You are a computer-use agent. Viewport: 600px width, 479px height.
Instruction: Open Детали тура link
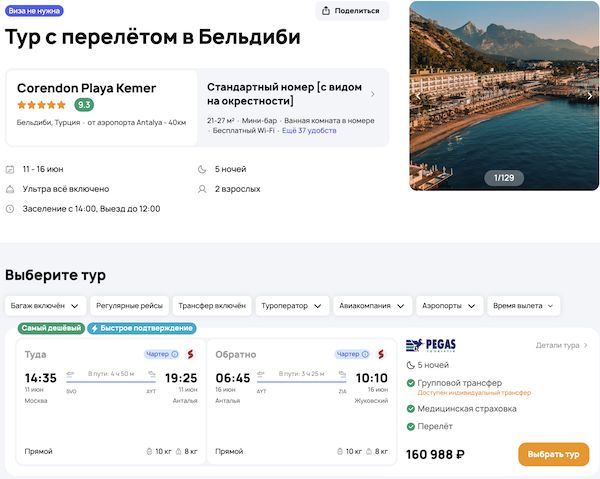tap(561, 345)
